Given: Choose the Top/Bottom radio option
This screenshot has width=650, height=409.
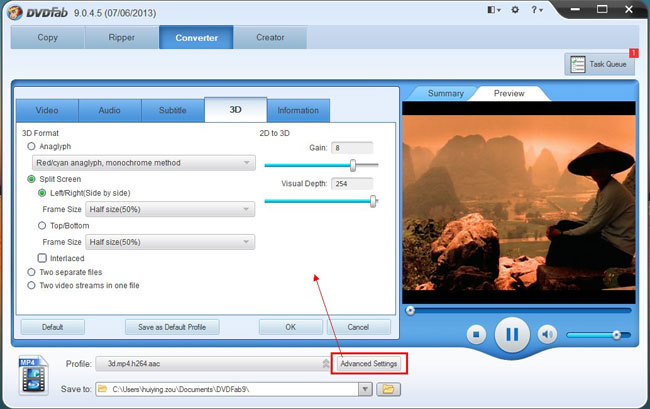Looking at the screenshot, I should pyautogui.click(x=42, y=225).
